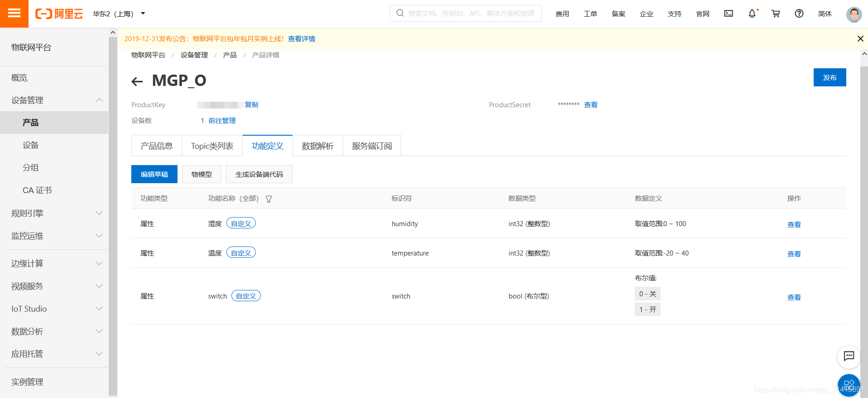Click the sidebar scrollbar up arrow
The height and width of the screenshot is (398, 868).
(113, 33)
